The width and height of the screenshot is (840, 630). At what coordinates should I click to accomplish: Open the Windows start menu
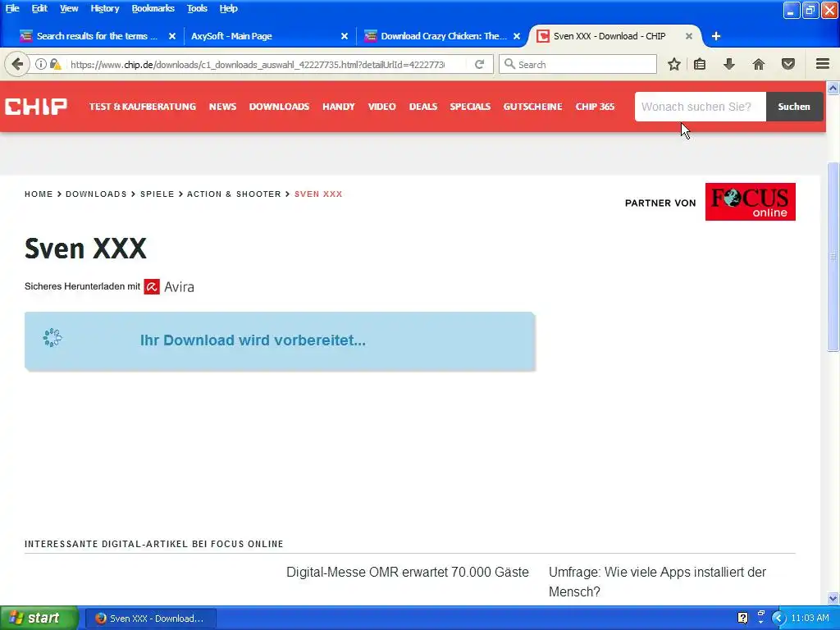(x=39, y=619)
